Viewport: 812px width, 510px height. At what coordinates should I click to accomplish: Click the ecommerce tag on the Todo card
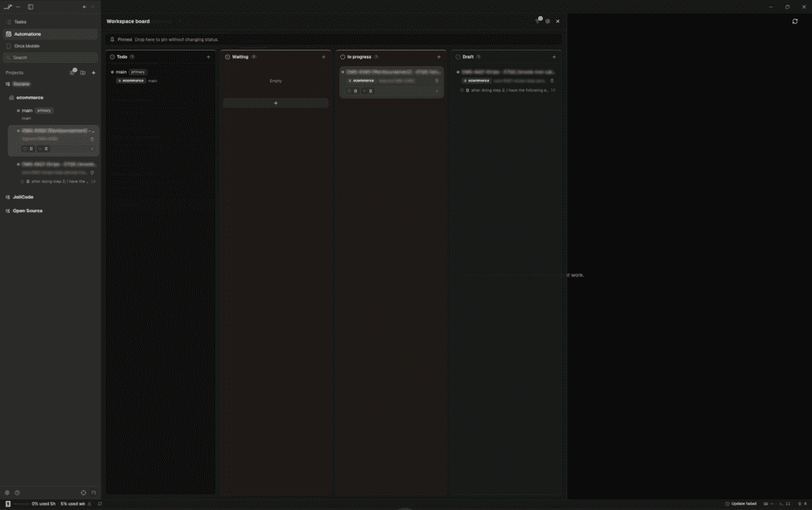131,81
